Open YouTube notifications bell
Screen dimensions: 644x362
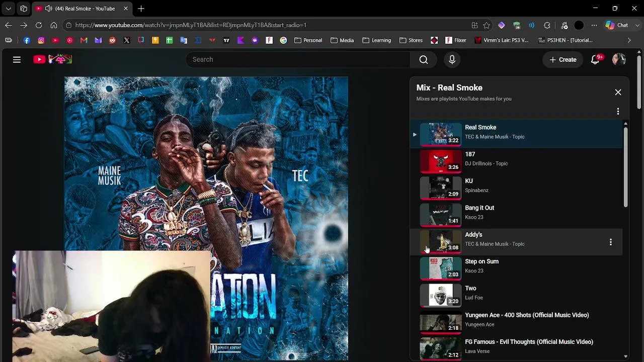coord(595,59)
